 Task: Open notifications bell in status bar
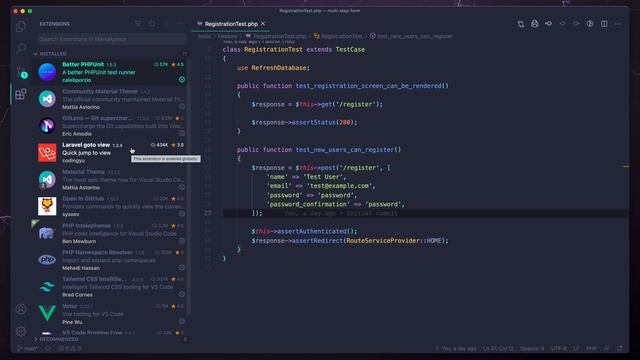pyautogui.click(x=620, y=348)
